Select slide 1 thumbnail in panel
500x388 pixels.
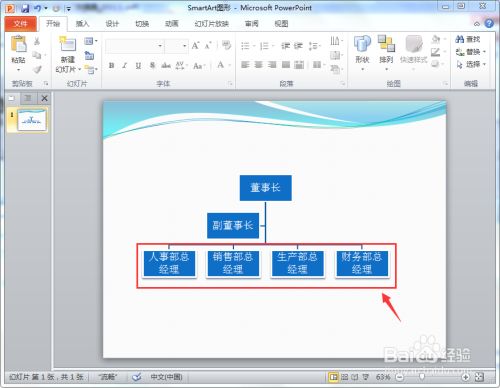pos(32,120)
